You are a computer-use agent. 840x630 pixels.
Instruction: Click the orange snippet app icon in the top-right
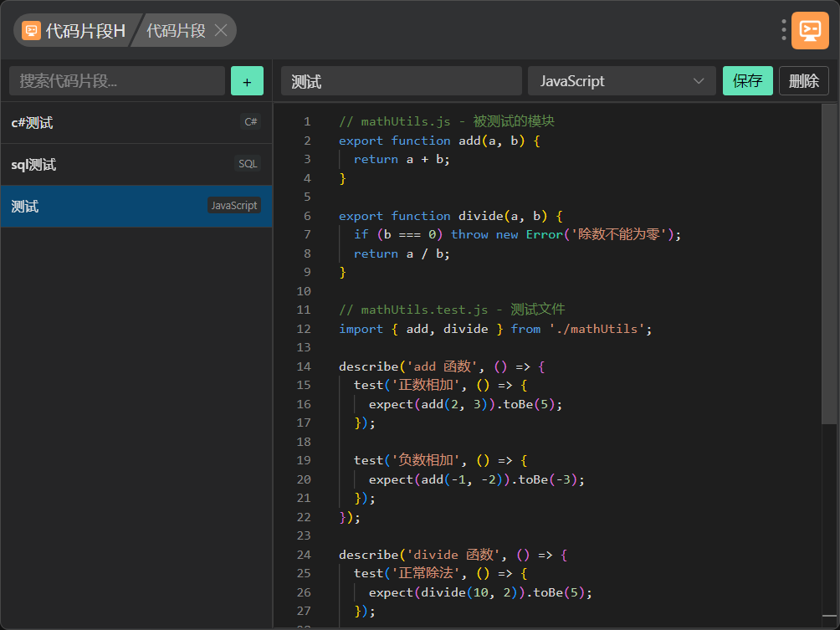pos(809,30)
